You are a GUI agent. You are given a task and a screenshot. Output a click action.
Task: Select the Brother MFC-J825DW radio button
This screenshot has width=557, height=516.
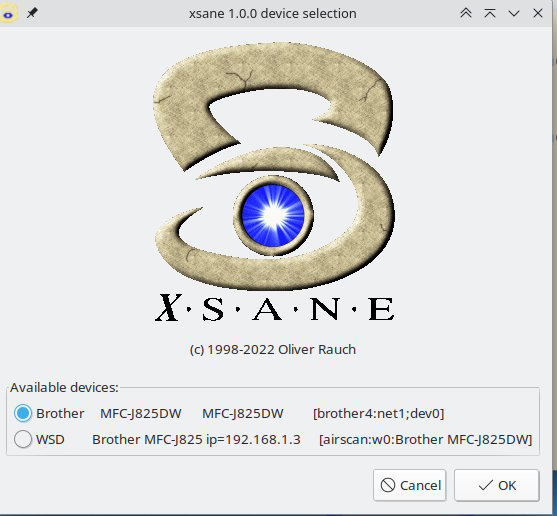[x=23, y=413]
